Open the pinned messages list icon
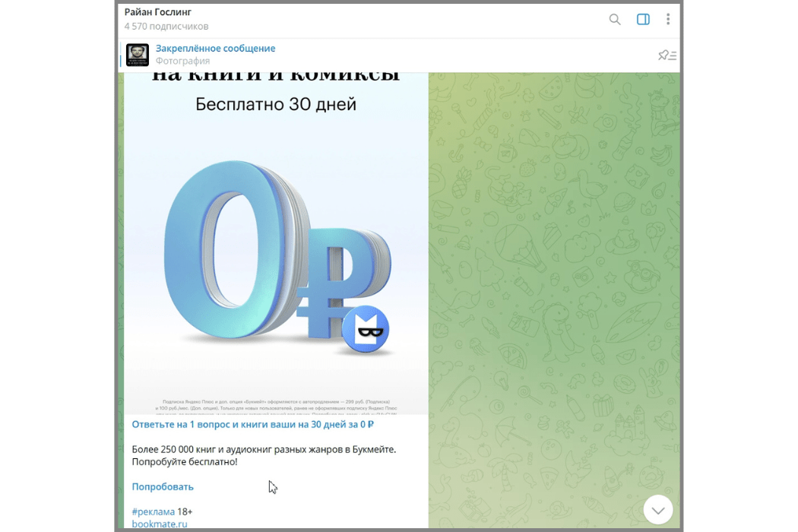The image size is (798, 532). pos(667,55)
